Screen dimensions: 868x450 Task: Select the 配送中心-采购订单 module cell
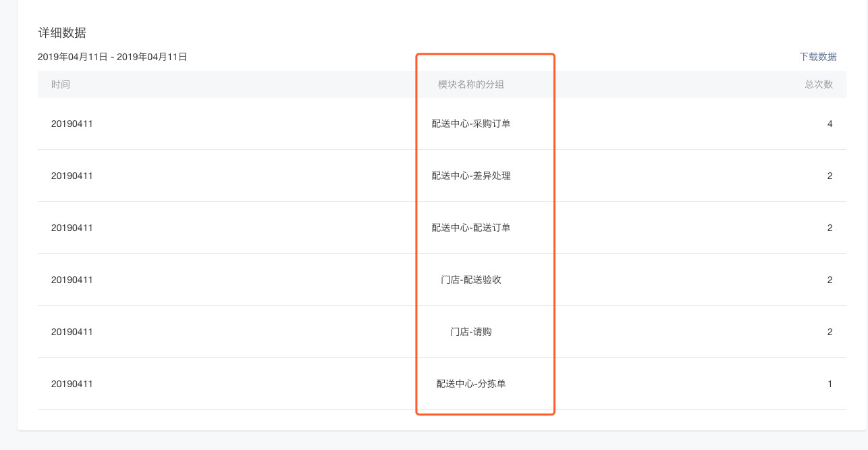[471, 124]
